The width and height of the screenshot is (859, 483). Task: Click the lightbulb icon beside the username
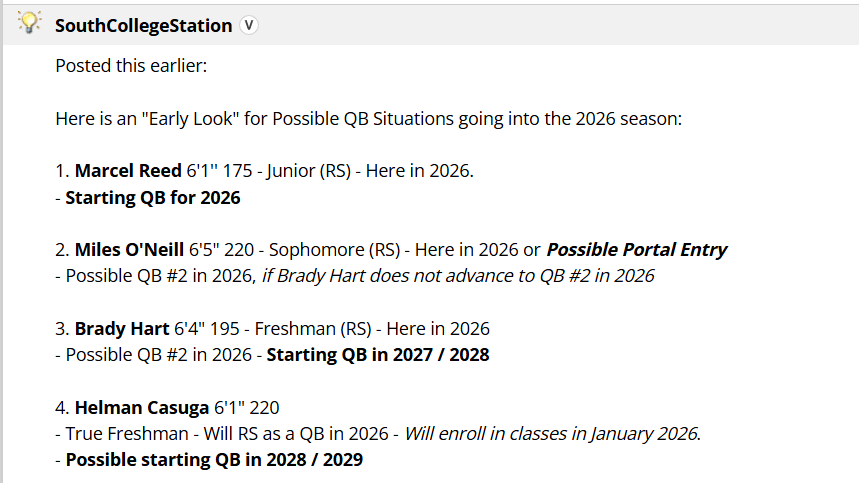(29, 24)
